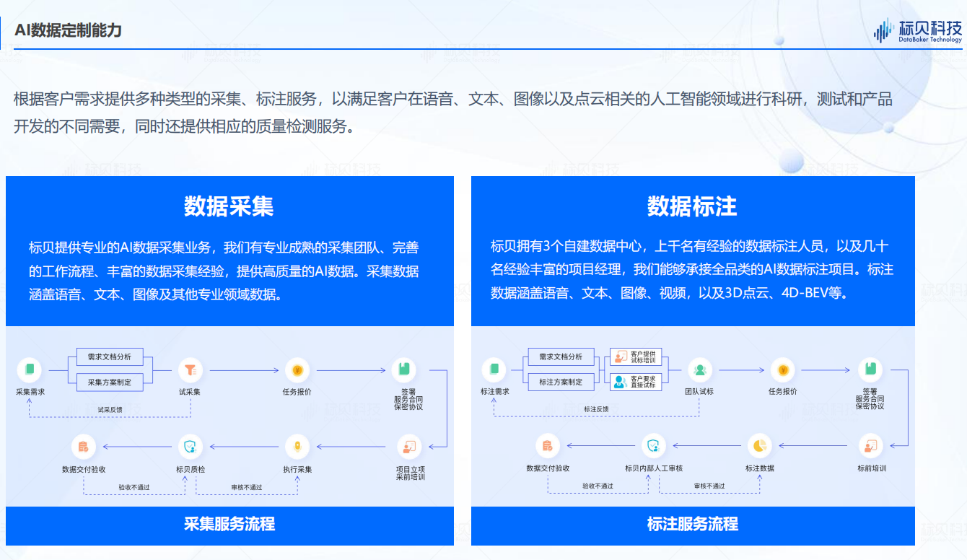Click the 标注数据 pie chart icon
This screenshot has width=967, height=560.
tap(759, 446)
